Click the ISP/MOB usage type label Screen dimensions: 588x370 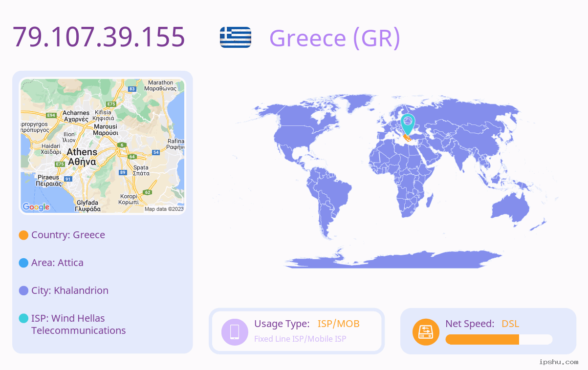point(338,324)
